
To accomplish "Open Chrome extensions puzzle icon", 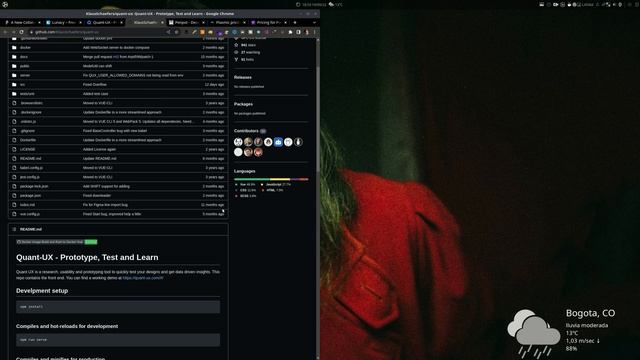I will click(x=291, y=32).
